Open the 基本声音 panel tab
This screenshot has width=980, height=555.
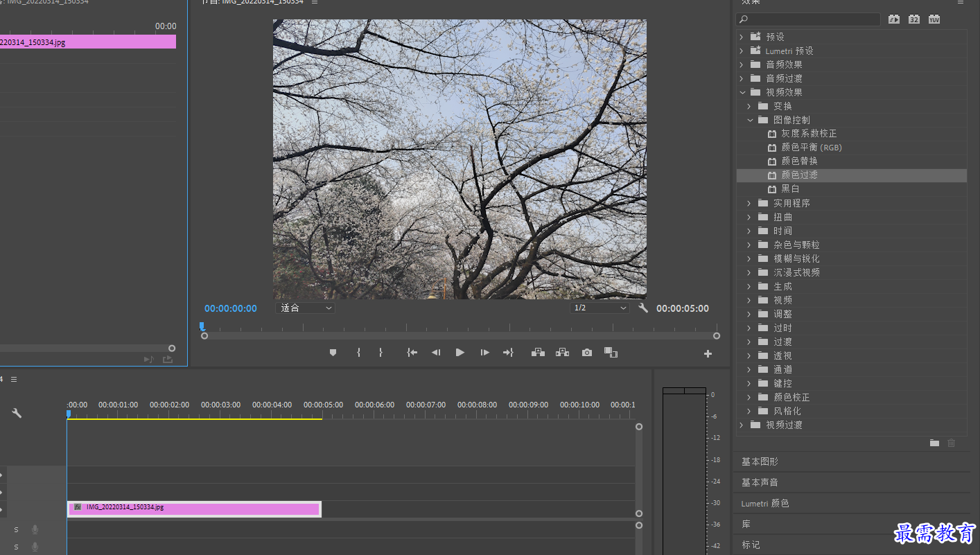[x=760, y=483]
